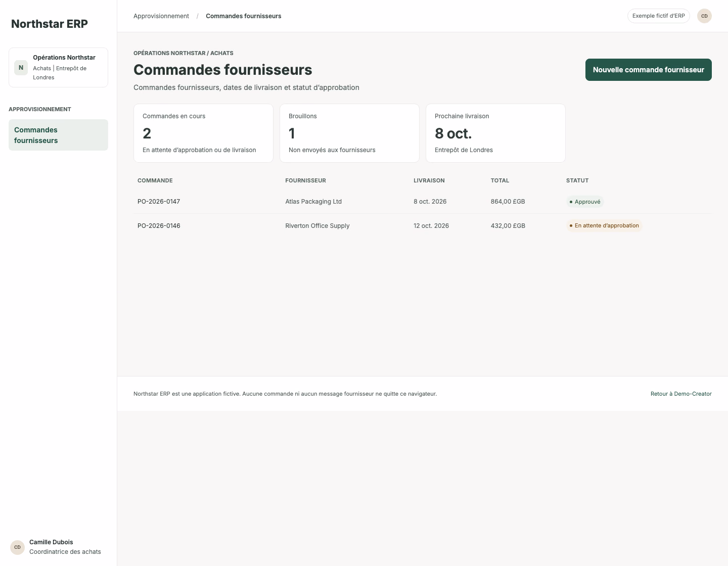
Task: Click the Exemple fictif d'ERP badge
Action: click(x=658, y=16)
